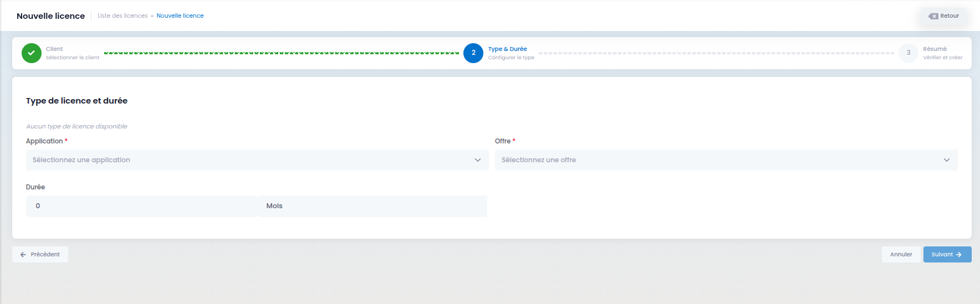
Task: Go back with the Précédent button
Action: [x=40, y=255]
